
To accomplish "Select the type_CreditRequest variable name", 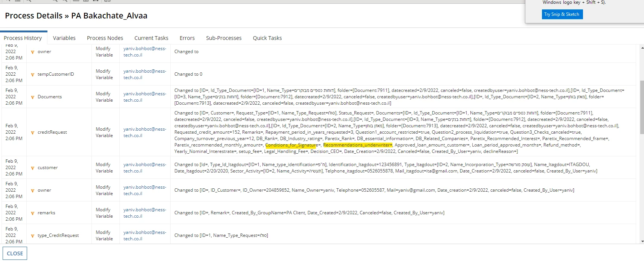I will pos(58,235).
